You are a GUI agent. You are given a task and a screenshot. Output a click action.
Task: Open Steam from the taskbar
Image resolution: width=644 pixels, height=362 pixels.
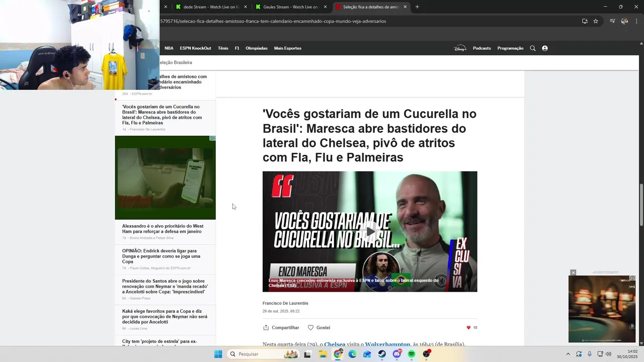click(x=382, y=354)
